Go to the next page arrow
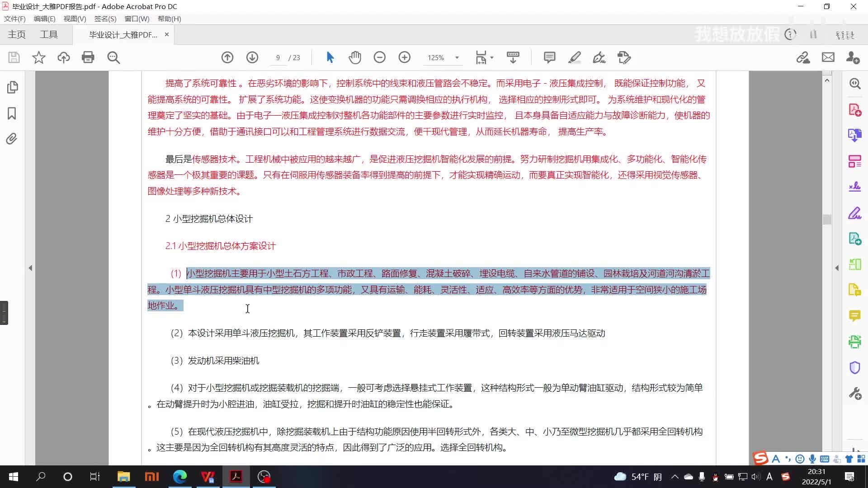 [252, 57]
